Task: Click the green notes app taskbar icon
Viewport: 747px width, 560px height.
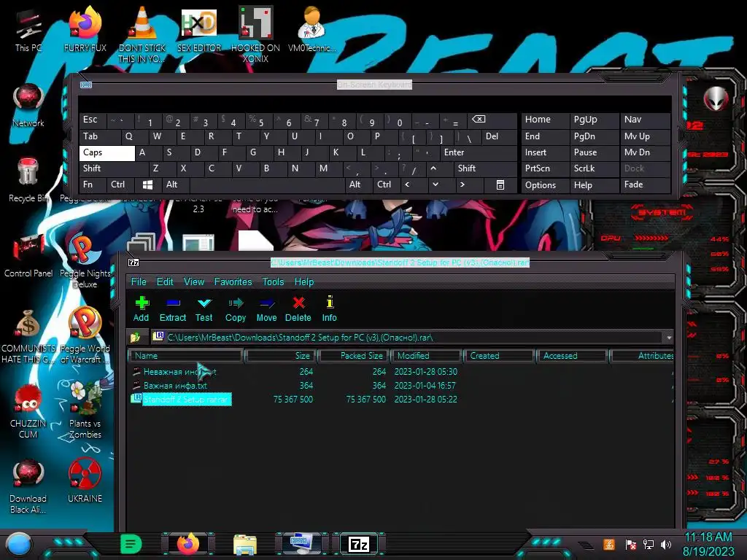Action: pos(131,544)
